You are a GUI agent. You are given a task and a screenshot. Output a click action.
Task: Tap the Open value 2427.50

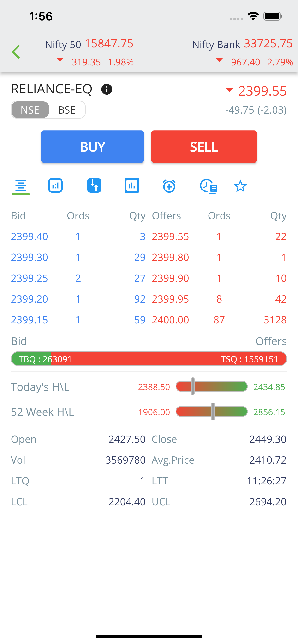click(127, 439)
